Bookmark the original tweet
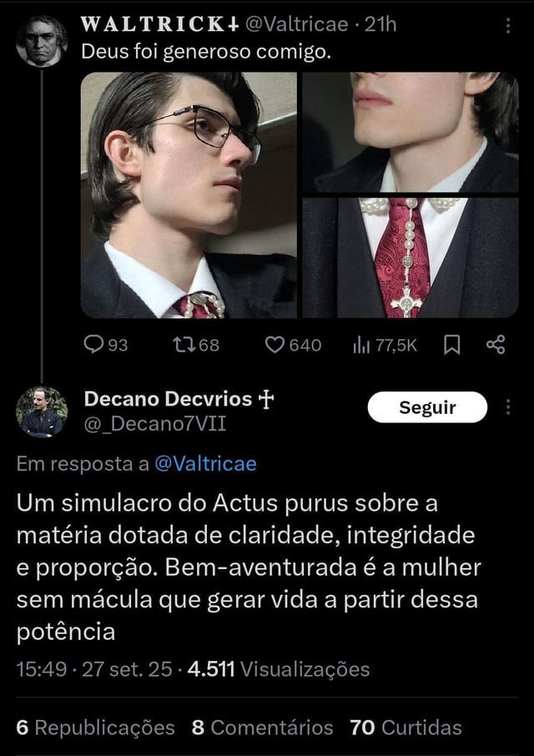Screen dimensions: 534x756 click(451, 345)
